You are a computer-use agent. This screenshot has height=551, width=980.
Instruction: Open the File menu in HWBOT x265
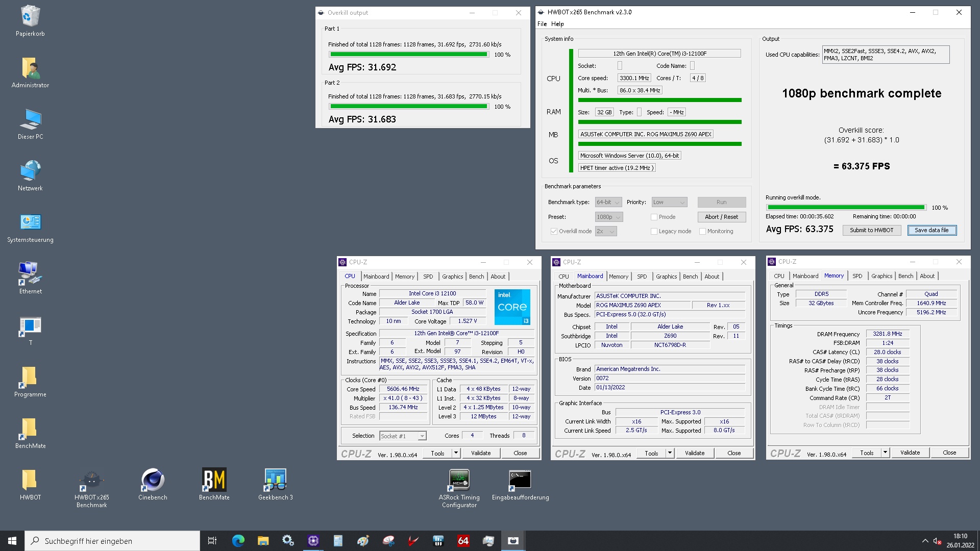pos(542,24)
